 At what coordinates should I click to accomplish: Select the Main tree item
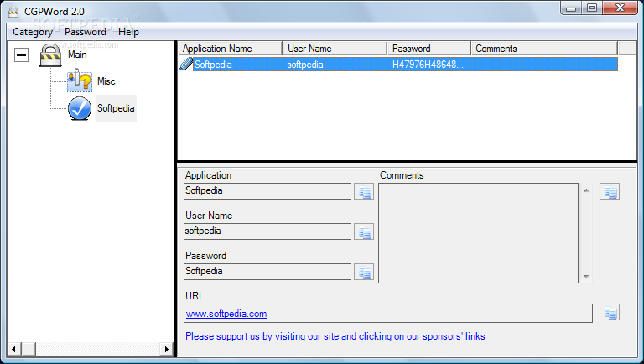[x=77, y=55]
